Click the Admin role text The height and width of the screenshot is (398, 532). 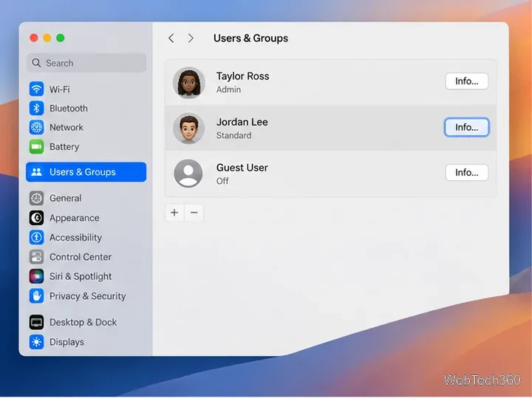point(228,90)
